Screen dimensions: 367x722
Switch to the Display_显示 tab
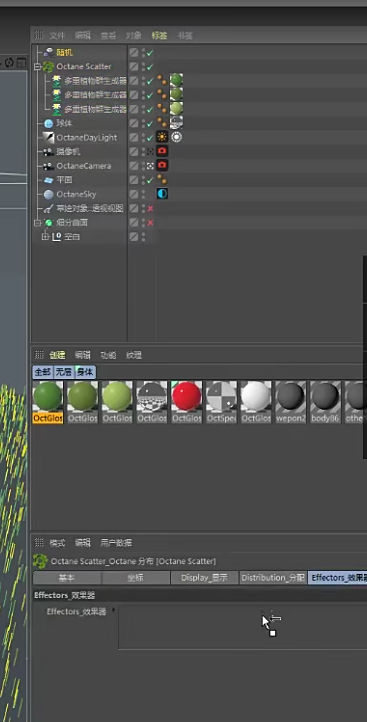point(204,578)
